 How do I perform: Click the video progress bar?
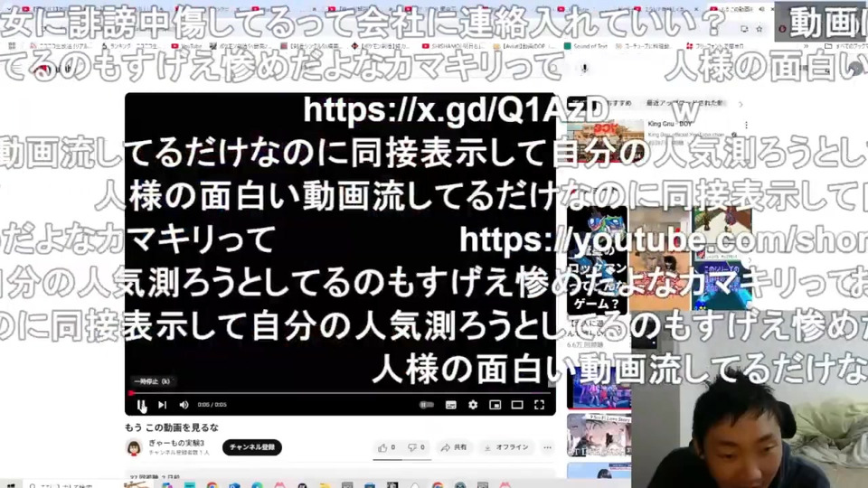(339, 393)
